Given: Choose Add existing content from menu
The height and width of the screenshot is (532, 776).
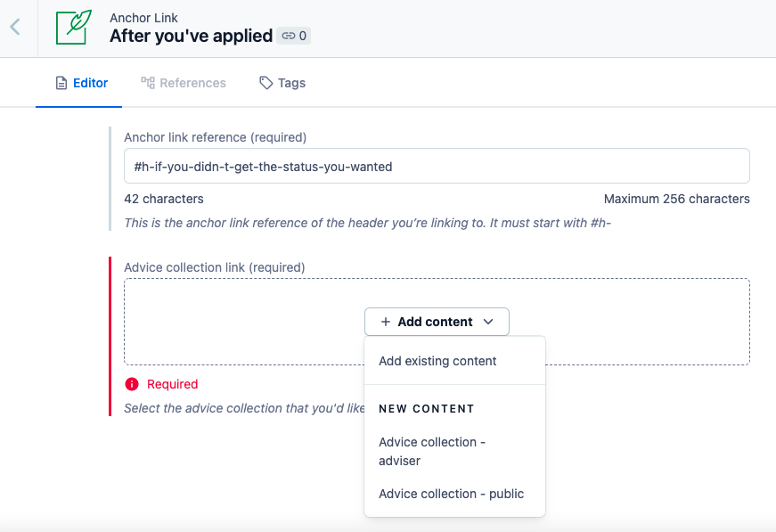Looking at the screenshot, I should [x=437, y=361].
